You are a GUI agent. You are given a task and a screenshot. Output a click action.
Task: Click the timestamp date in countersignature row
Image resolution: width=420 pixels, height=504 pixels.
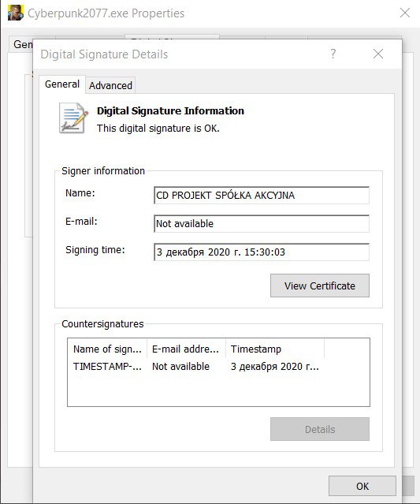click(x=275, y=367)
